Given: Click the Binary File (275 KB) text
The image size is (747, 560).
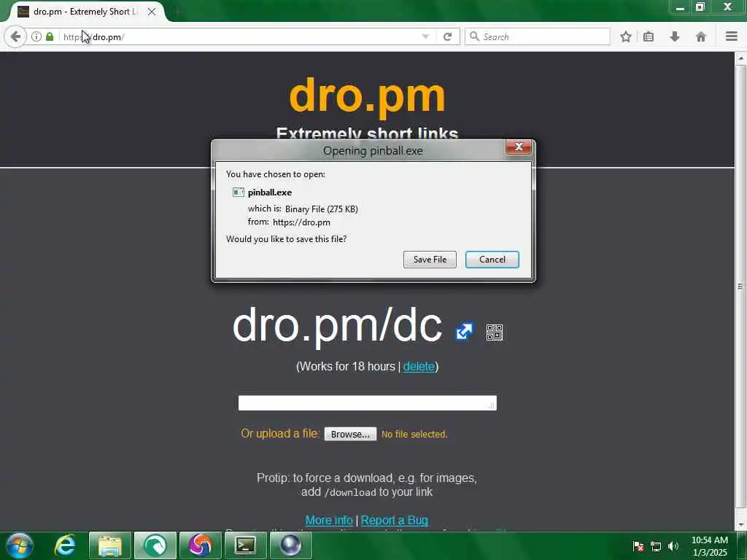Looking at the screenshot, I should [322, 209].
